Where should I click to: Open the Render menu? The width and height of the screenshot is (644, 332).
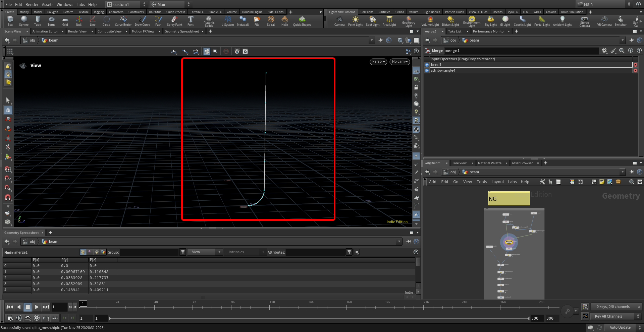pyautogui.click(x=32, y=4)
